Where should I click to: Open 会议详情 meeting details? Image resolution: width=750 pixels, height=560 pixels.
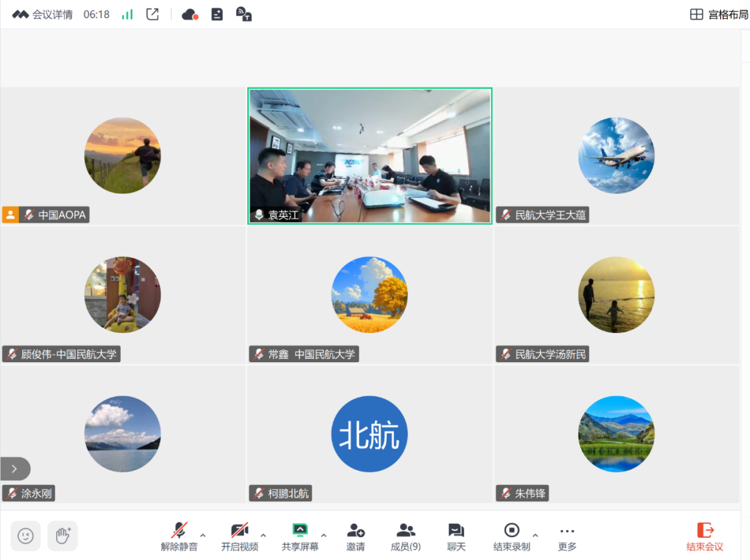tap(52, 15)
